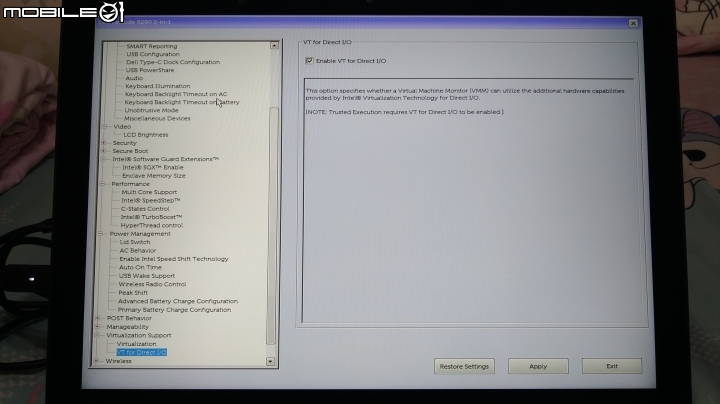The width and height of the screenshot is (720, 404).
Task: Close the BIOS setup window
Action: [633, 23]
